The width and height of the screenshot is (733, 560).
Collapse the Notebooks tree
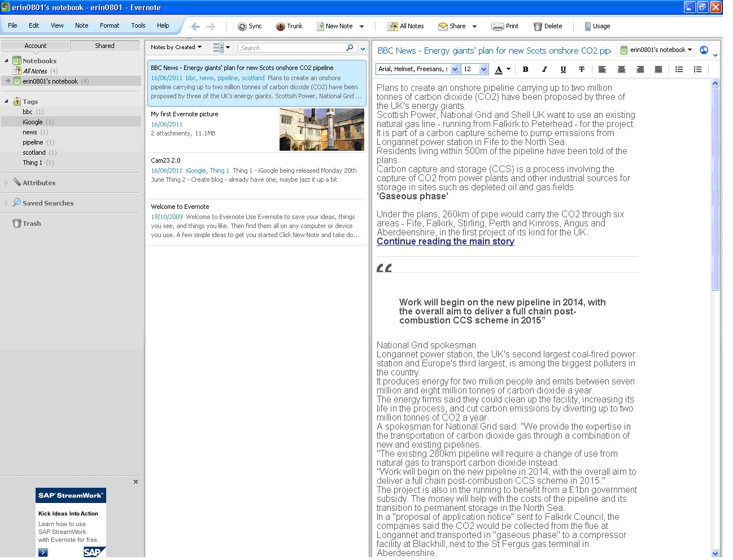click(6, 61)
